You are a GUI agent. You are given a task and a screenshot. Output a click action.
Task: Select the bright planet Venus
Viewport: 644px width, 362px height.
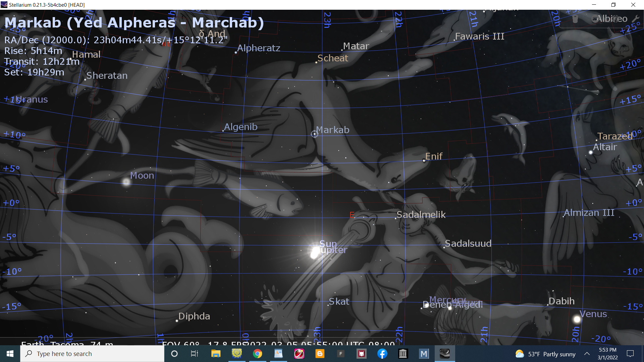(x=577, y=319)
